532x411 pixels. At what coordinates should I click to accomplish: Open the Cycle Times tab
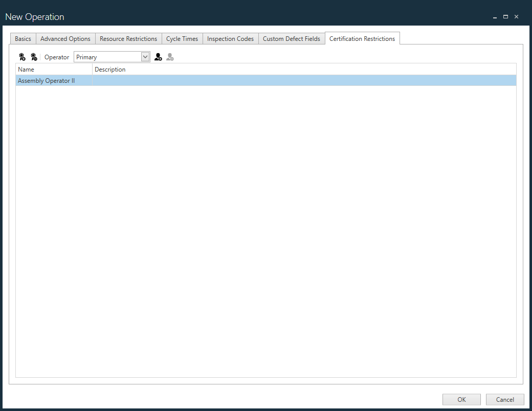click(x=182, y=38)
